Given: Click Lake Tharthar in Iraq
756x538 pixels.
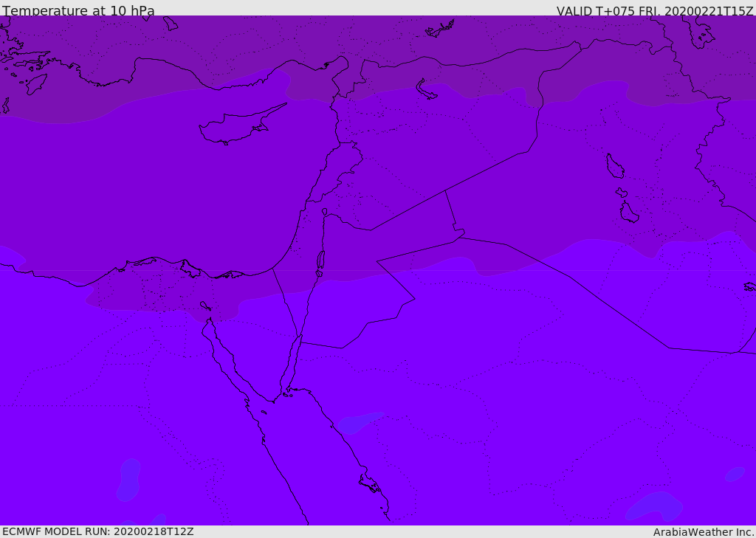Looking at the screenshot, I should click(x=614, y=166).
